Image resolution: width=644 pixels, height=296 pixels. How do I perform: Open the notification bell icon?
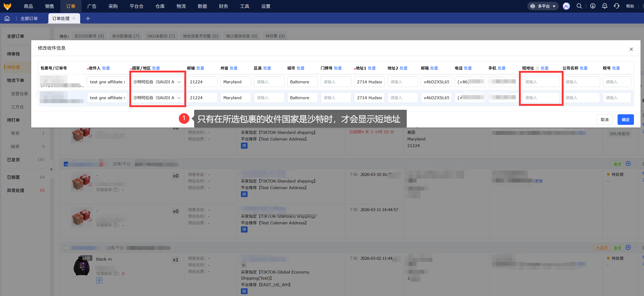[605, 6]
